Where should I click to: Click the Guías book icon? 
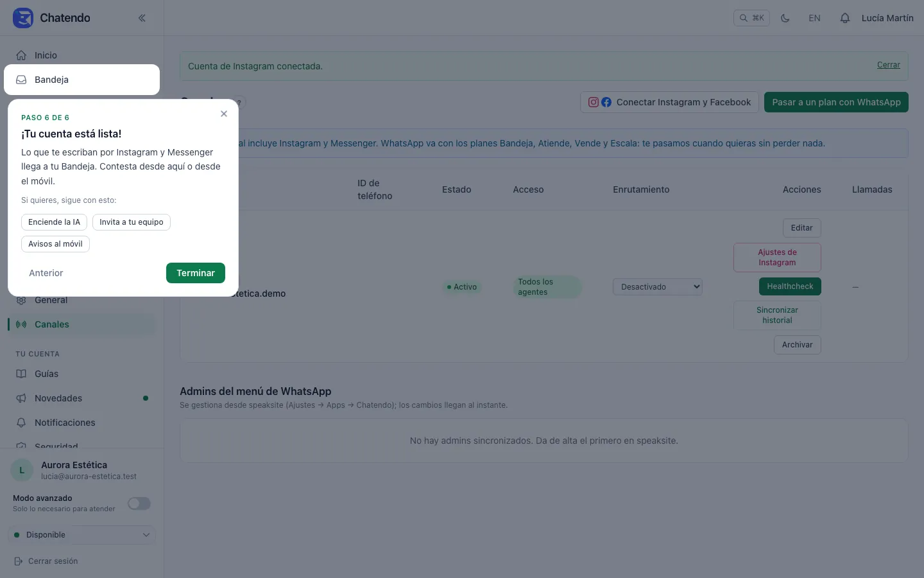pos(21,374)
